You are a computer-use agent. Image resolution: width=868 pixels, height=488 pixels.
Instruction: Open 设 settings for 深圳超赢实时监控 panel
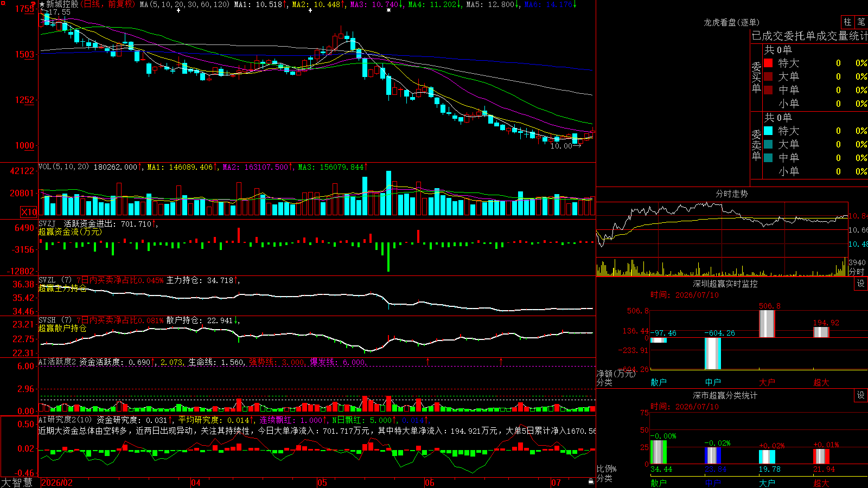(861, 284)
